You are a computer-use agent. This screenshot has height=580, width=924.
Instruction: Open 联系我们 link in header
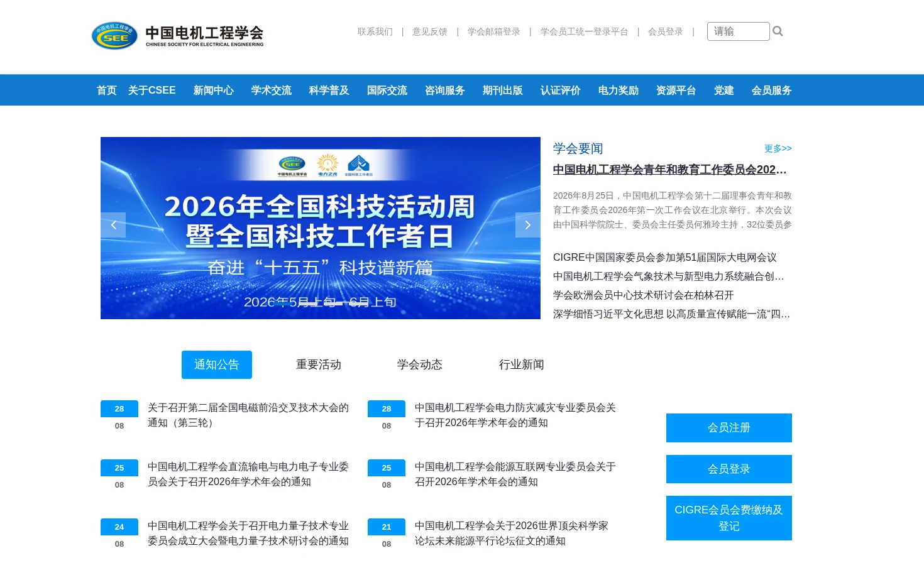click(375, 31)
